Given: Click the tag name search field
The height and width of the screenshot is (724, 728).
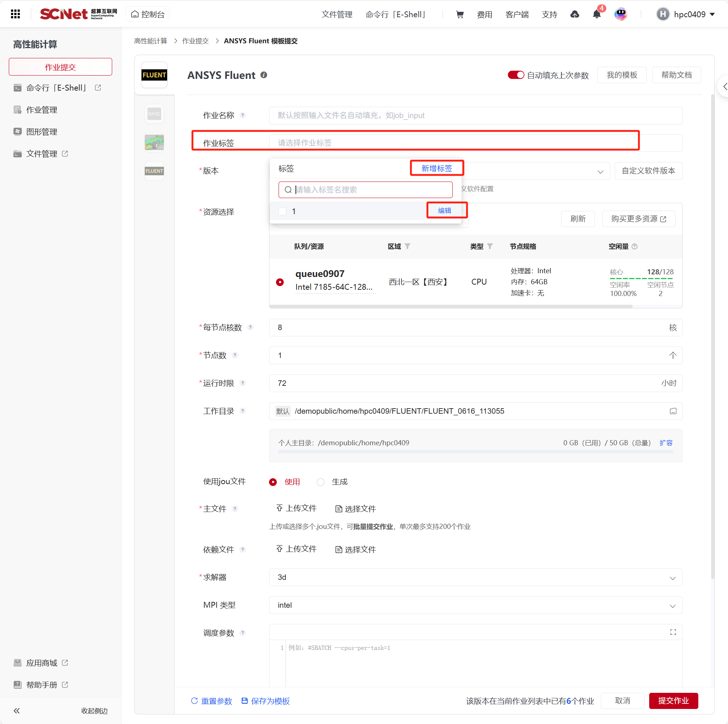Looking at the screenshot, I should tap(365, 190).
